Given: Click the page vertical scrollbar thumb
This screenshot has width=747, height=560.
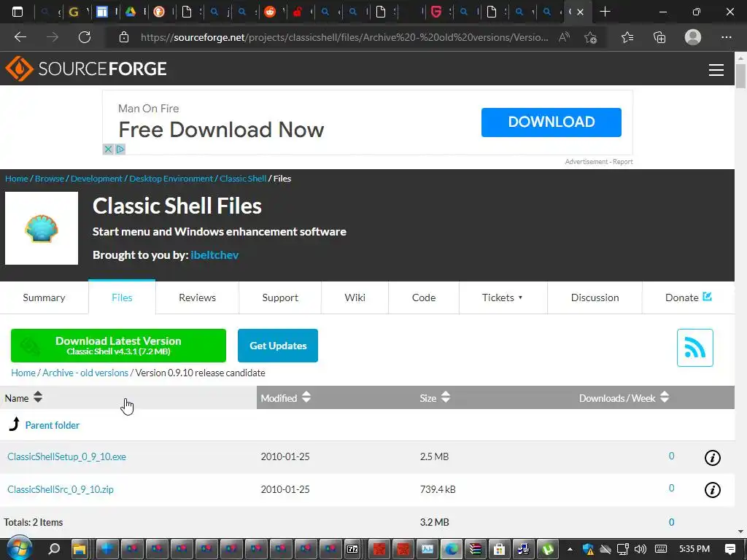Looking at the screenshot, I should click(740, 76).
